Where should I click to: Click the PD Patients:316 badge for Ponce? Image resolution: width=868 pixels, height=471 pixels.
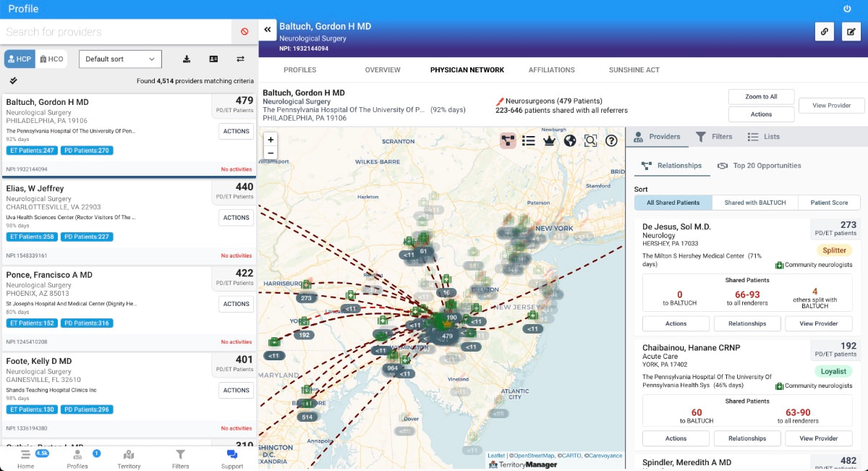coord(87,323)
